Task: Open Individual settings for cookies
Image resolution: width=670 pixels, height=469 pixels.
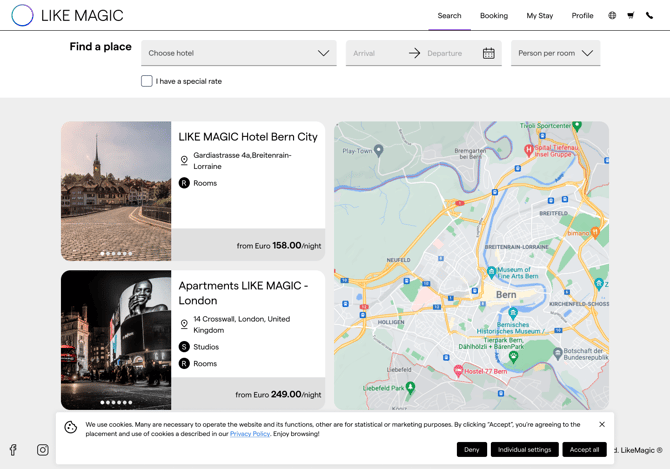Action: pos(524,450)
